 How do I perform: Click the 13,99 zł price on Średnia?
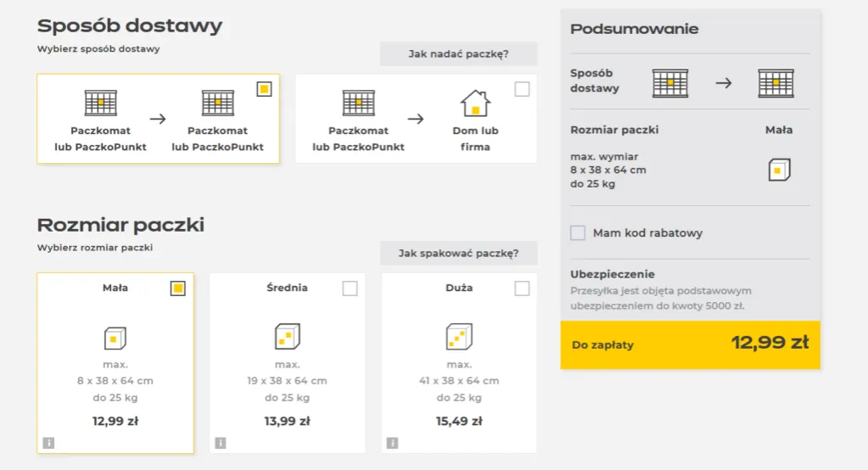click(288, 421)
